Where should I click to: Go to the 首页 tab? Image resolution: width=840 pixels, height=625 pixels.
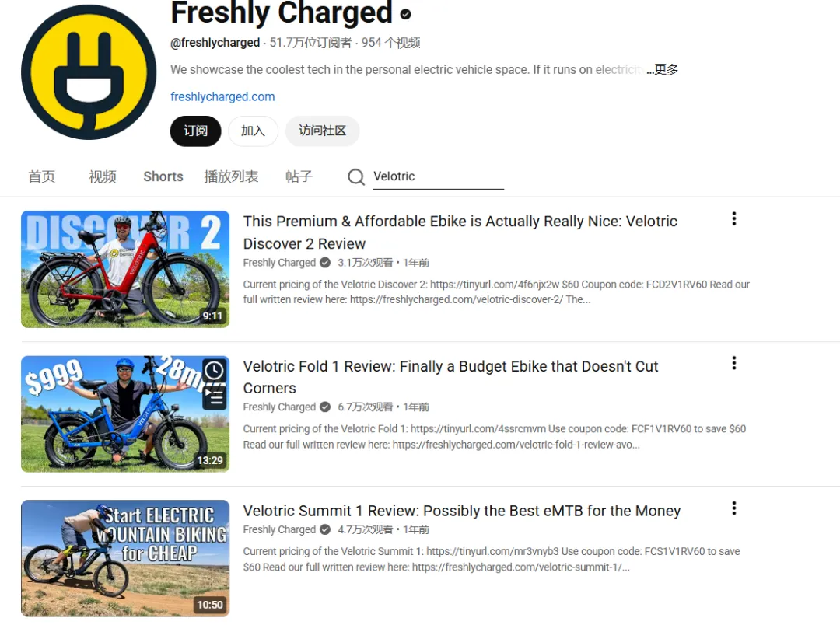(42, 176)
